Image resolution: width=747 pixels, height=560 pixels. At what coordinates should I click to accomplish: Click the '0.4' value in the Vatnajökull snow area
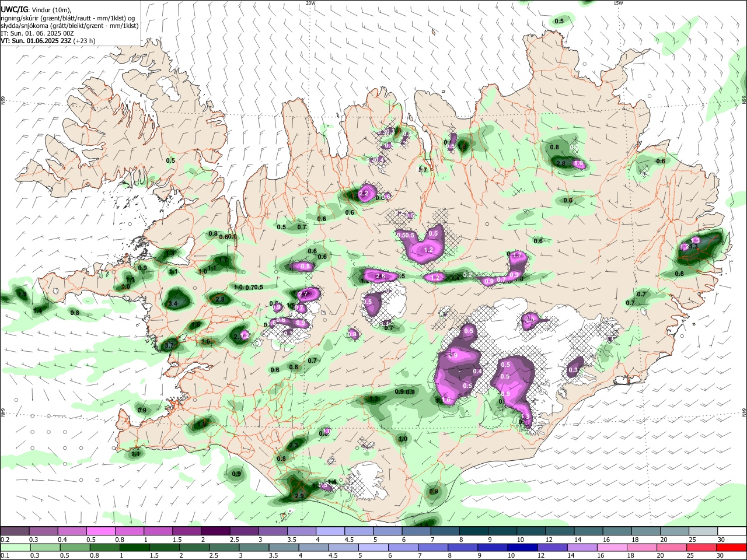pos(477,371)
